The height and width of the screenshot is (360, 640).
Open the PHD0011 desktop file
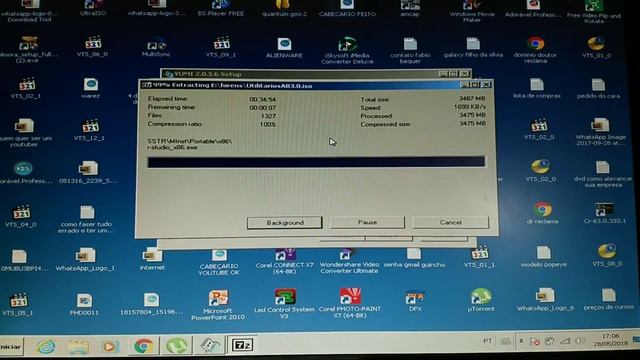click(84, 304)
